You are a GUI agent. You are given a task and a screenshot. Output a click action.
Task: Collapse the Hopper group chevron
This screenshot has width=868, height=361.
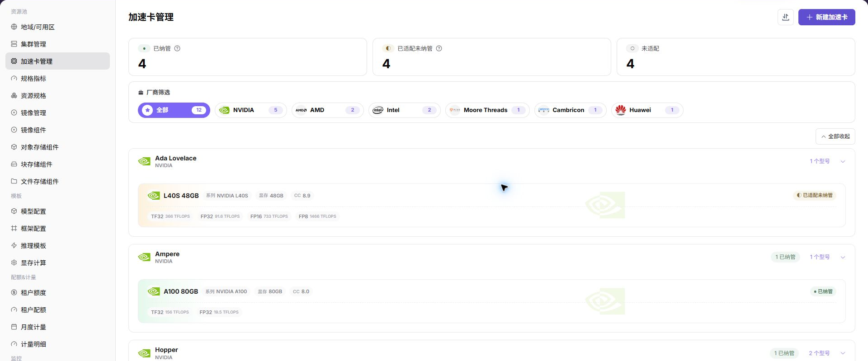click(x=843, y=353)
